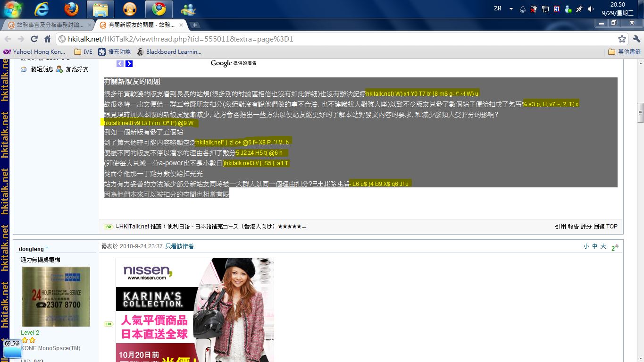The height and width of the screenshot is (362, 644).
Task: Click the ZH input language indicator
Action: pos(498,8)
